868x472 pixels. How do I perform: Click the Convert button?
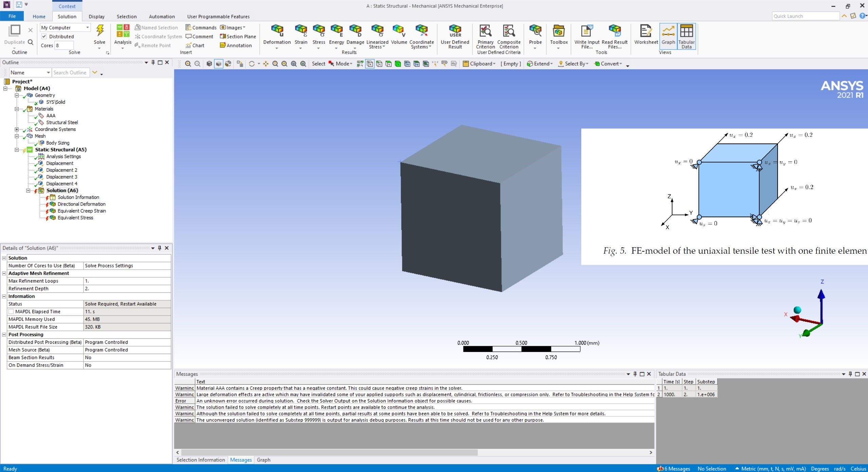point(608,64)
